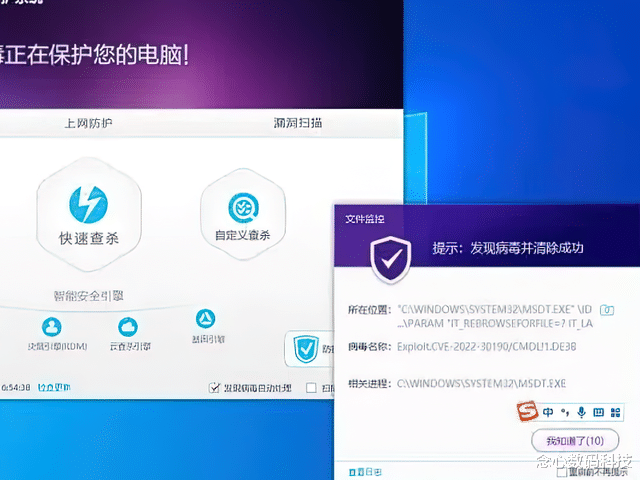Open file location via folder icon in popup

[607, 310]
